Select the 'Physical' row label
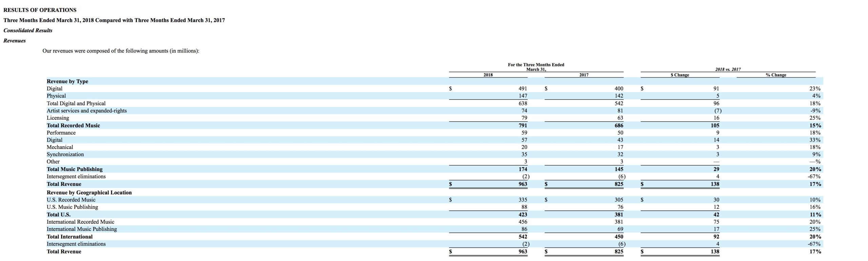 (56, 96)
